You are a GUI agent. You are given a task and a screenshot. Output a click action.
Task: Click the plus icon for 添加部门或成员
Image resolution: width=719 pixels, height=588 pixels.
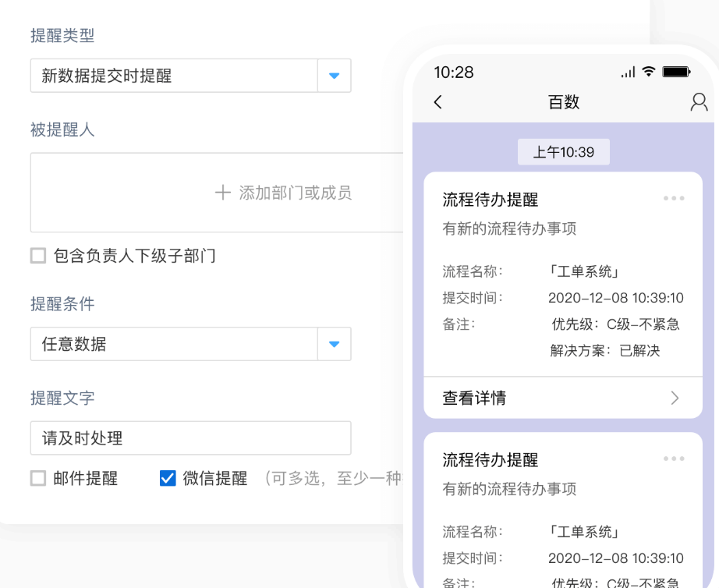tap(223, 193)
